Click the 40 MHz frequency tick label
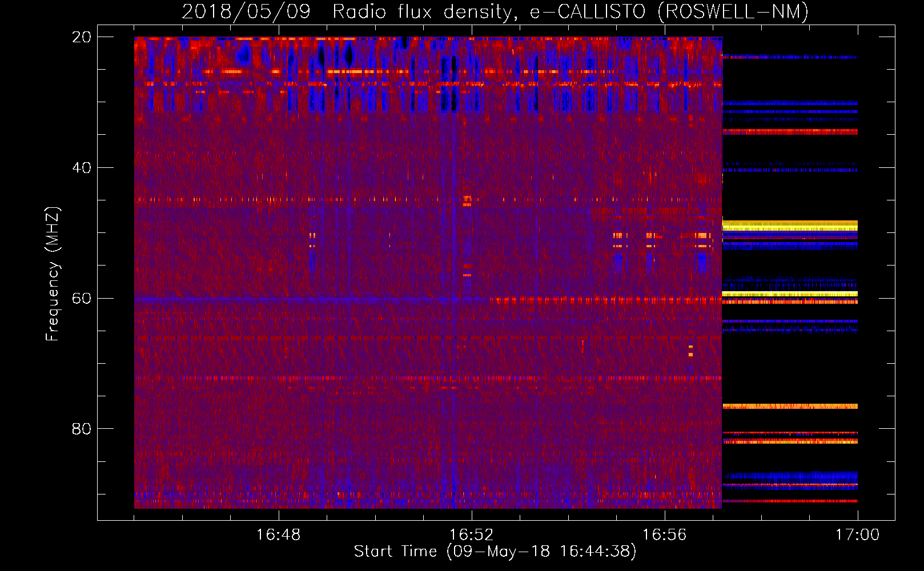This screenshot has width=924, height=571. pyautogui.click(x=82, y=168)
